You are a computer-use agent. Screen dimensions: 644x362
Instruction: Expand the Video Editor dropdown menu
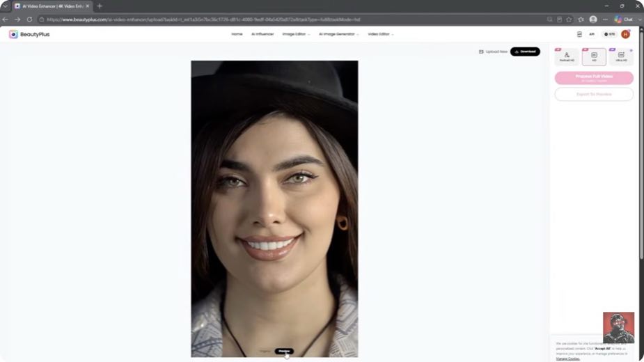point(380,34)
